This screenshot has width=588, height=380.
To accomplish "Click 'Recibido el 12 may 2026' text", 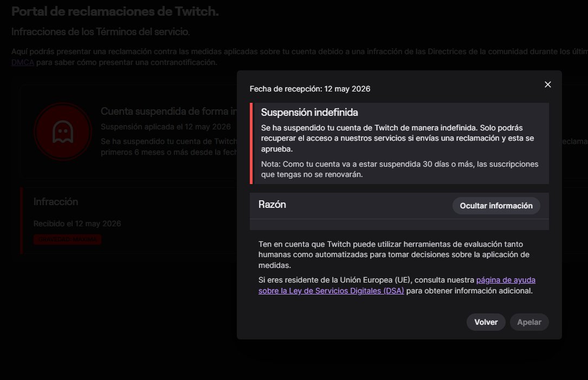I will [x=77, y=224].
